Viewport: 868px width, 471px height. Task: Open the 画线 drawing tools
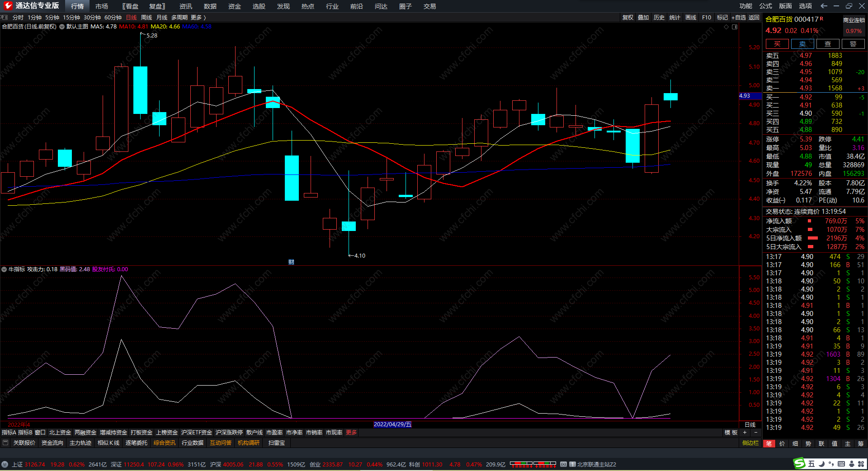(x=691, y=18)
